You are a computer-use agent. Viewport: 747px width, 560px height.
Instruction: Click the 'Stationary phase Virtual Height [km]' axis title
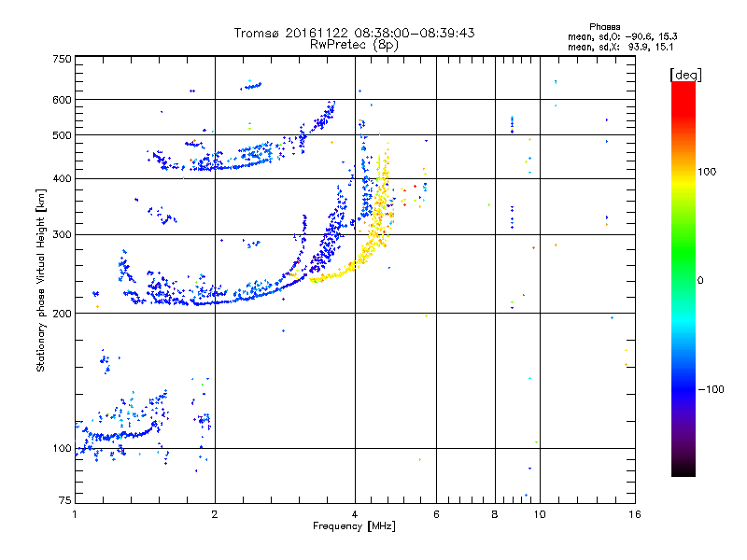[x=41, y=280]
